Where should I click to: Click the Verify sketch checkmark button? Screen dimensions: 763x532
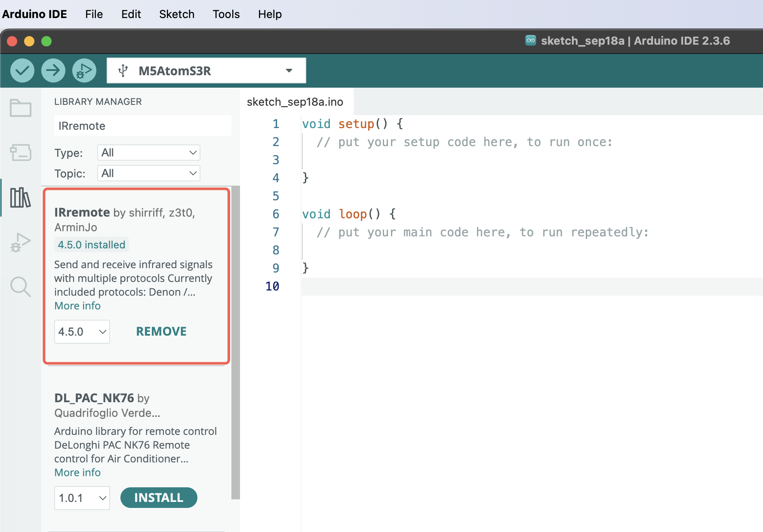coord(22,70)
